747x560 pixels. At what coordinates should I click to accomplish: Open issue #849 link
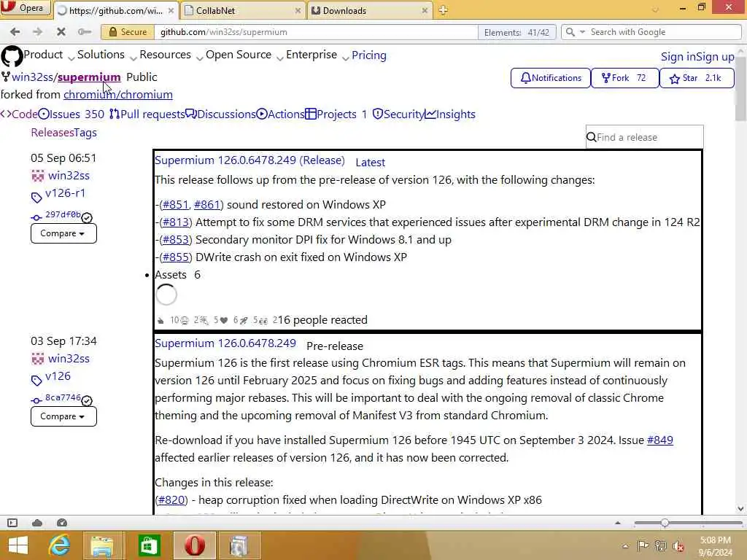point(659,440)
